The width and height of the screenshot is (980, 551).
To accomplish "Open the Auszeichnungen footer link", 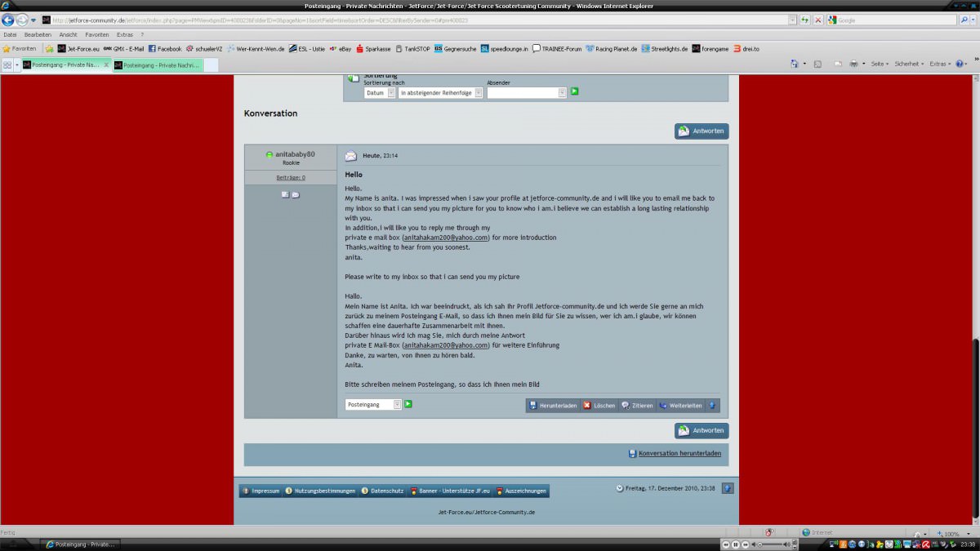I will (521, 491).
